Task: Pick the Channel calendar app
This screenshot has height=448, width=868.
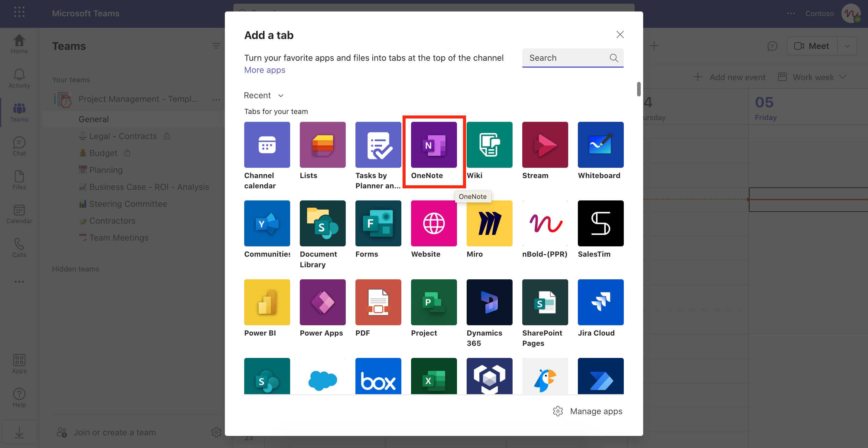Action: (x=267, y=145)
